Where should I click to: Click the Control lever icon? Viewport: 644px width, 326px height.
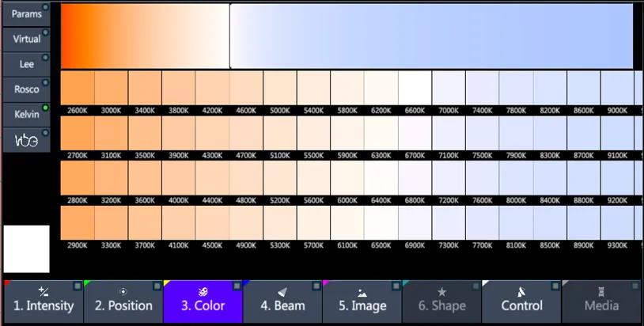521,291
